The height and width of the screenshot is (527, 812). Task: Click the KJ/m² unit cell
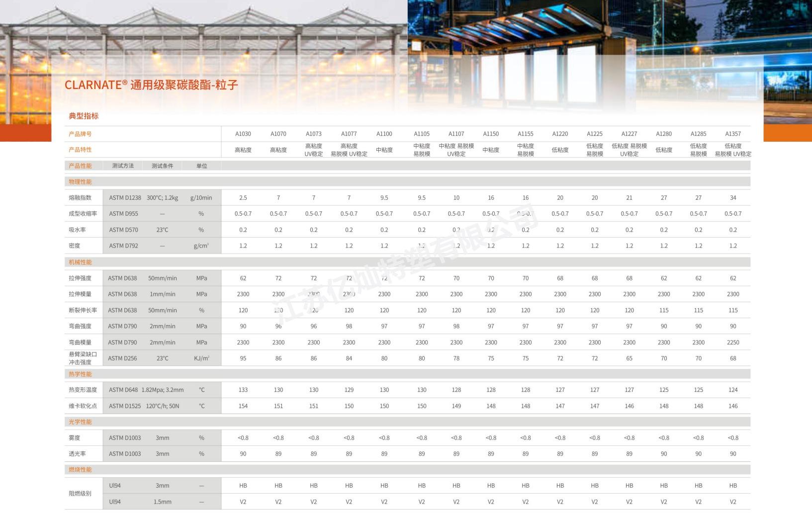coord(201,358)
